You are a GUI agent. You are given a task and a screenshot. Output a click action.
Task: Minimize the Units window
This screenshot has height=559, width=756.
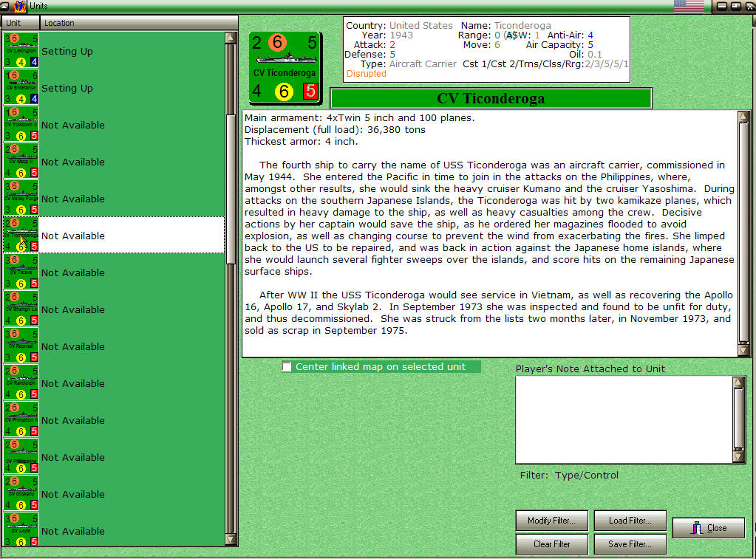point(722,6)
